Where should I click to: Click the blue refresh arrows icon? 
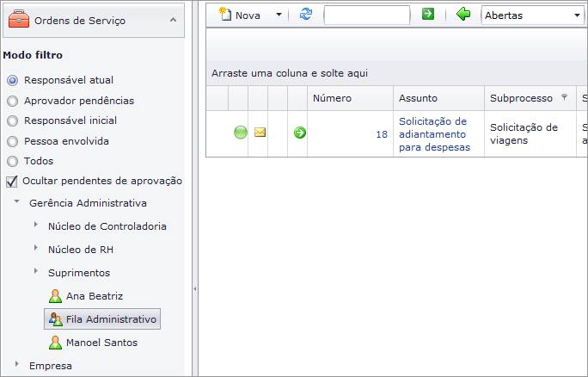click(x=306, y=15)
